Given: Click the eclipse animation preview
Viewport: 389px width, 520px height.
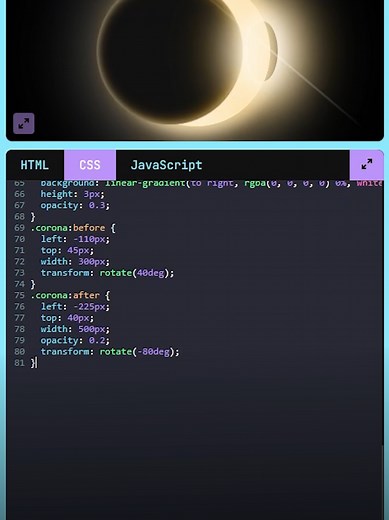Looking at the screenshot, I should (195, 70).
